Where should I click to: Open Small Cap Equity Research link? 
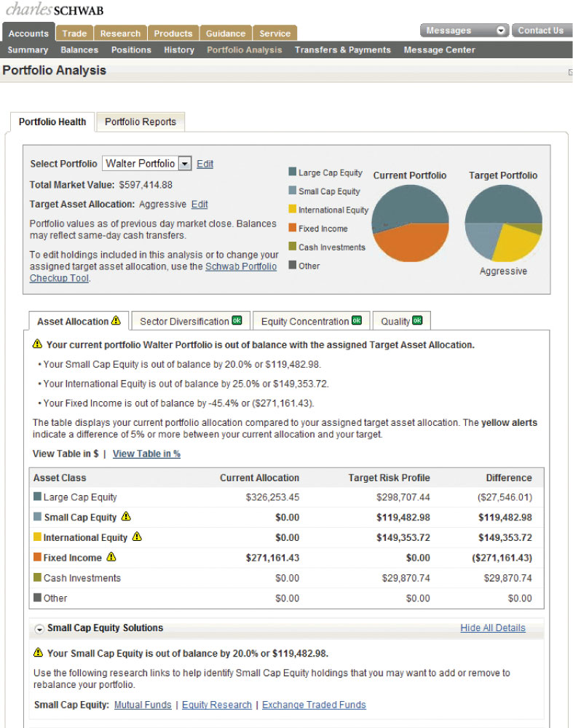pos(217,705)
